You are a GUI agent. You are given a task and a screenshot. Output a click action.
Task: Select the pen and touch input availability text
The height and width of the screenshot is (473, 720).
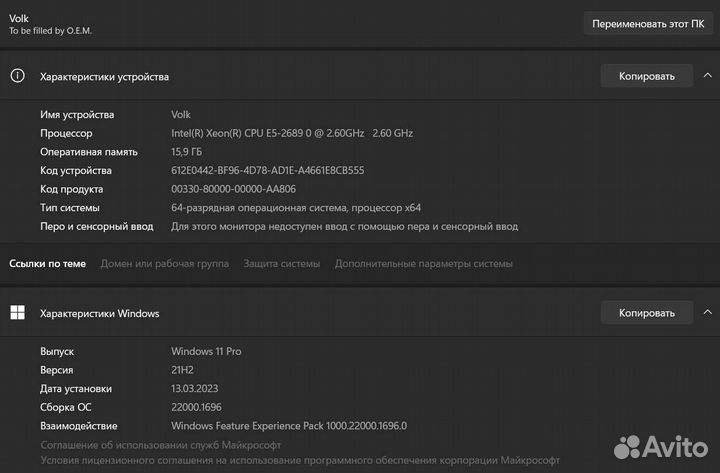pyautogui.click(x=344, y=226)
